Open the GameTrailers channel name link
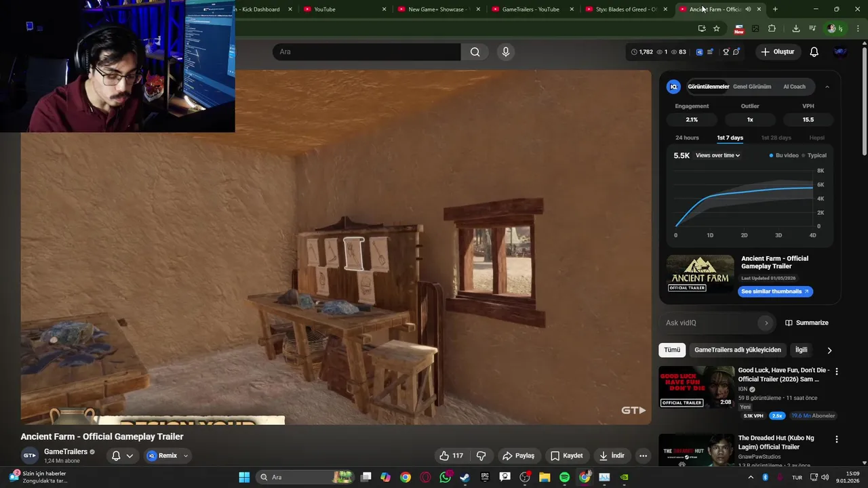868x488 pixels. click(x=66, y=451)
